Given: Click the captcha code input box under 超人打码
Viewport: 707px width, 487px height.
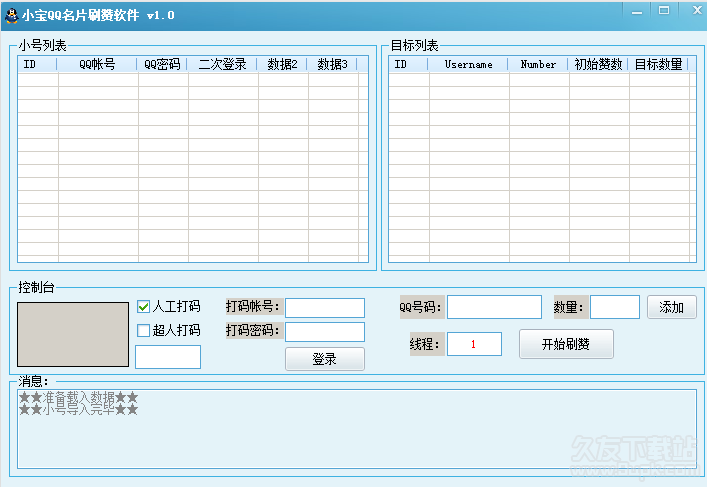Looking at the screenshot, I should pos(168,357).
